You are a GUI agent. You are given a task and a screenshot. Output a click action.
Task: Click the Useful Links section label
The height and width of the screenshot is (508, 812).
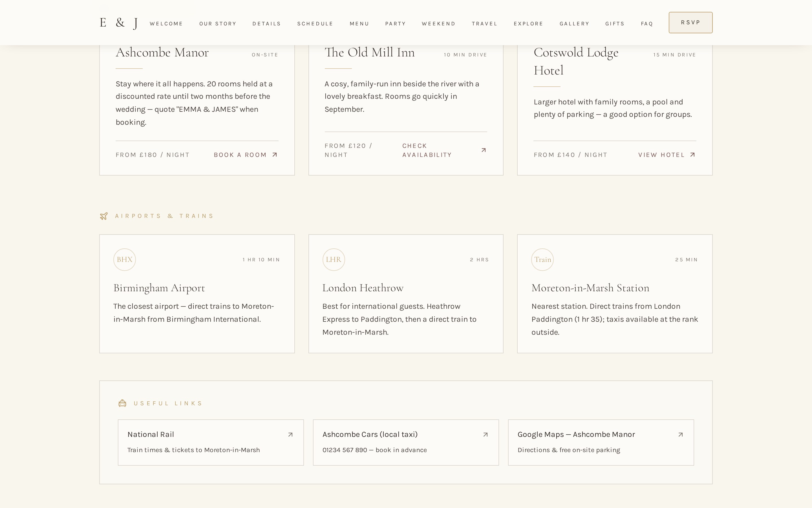(x=168, y=403)
